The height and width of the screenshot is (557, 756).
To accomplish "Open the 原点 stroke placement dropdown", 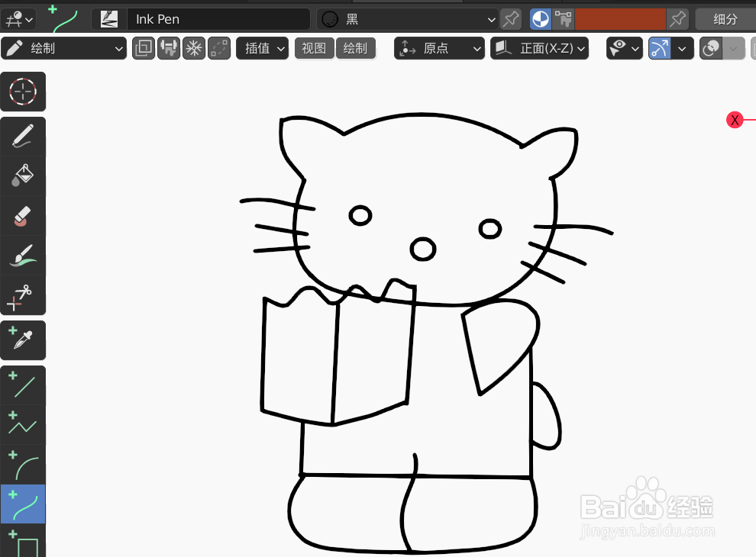I will pyautogui.click(x=439, y=47).
